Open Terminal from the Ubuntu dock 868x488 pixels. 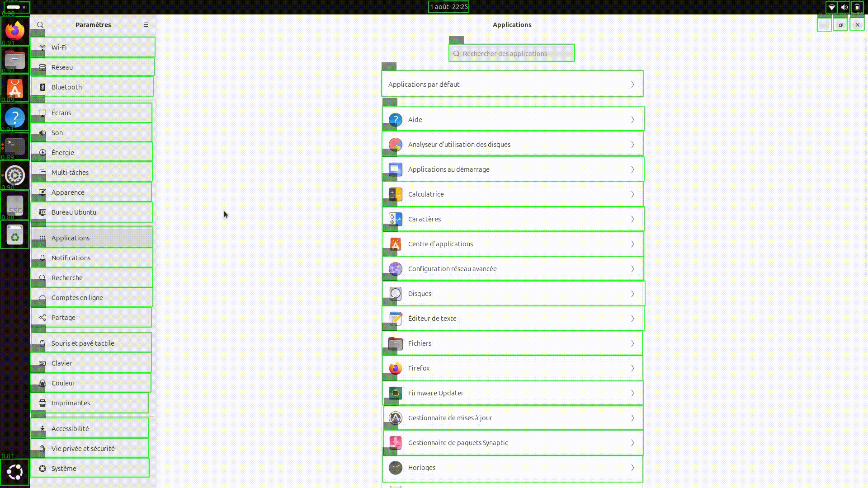click(x=14, y=146)
